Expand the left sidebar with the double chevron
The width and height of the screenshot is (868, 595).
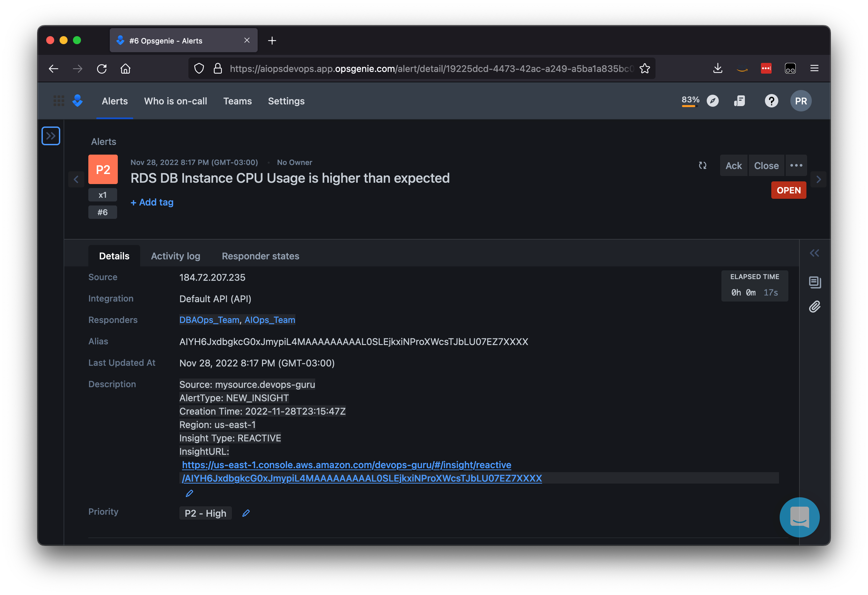pos(51,136)
